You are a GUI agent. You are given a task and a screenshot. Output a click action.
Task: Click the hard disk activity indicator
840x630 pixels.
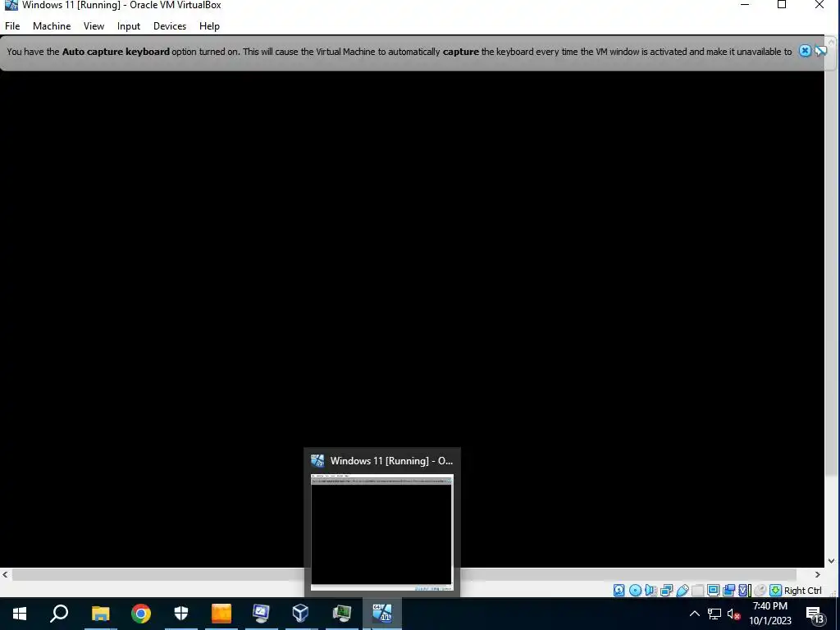point(619,591)
